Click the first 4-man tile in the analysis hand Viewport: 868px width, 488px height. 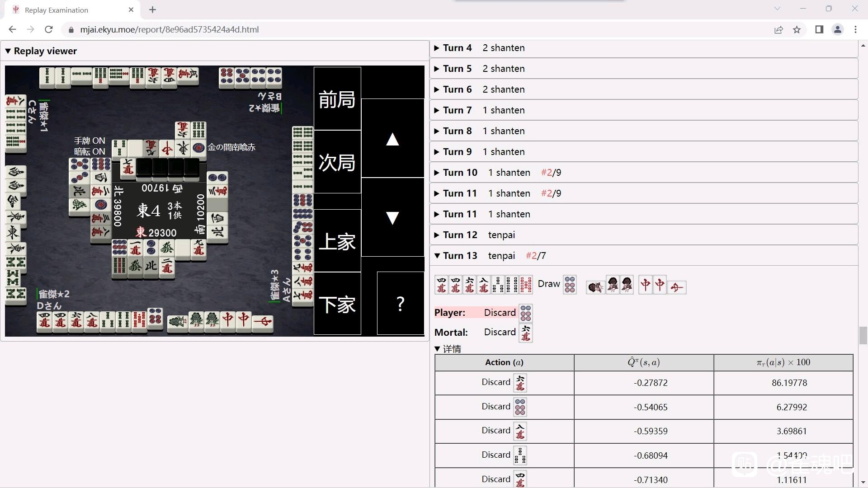click(x=441, y=285)
